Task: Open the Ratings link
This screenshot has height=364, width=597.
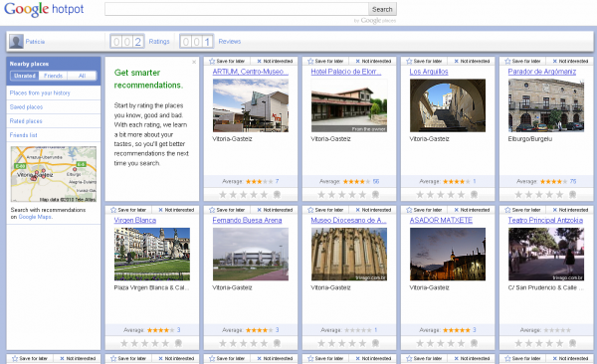Action: 159,42
